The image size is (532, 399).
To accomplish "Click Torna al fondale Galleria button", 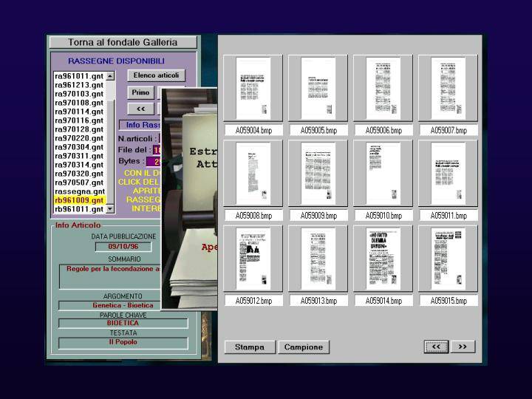I will tap(123, 42).
